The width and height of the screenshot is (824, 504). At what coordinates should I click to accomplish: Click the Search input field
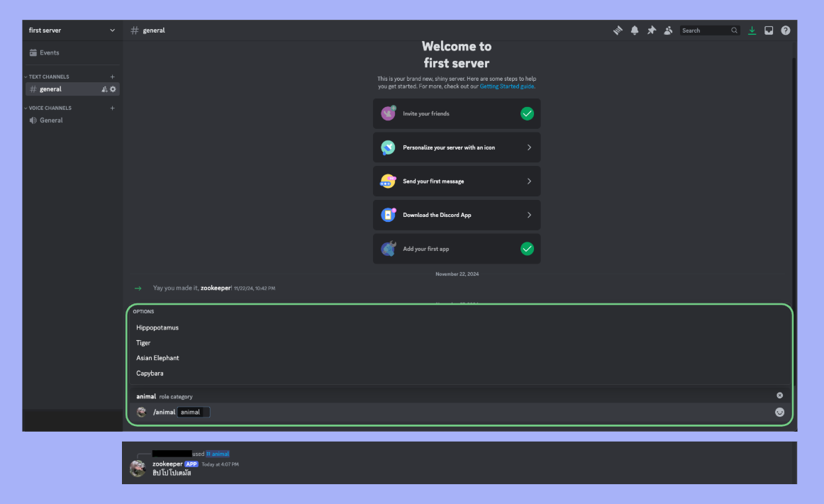(x=704, y=30)
